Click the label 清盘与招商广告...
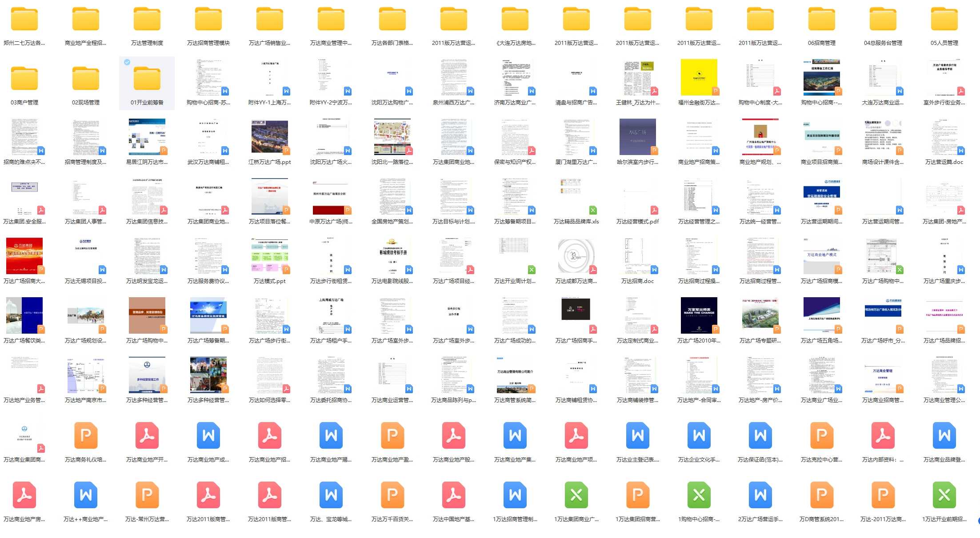The image size is (980, 538). tap(576, 103)
